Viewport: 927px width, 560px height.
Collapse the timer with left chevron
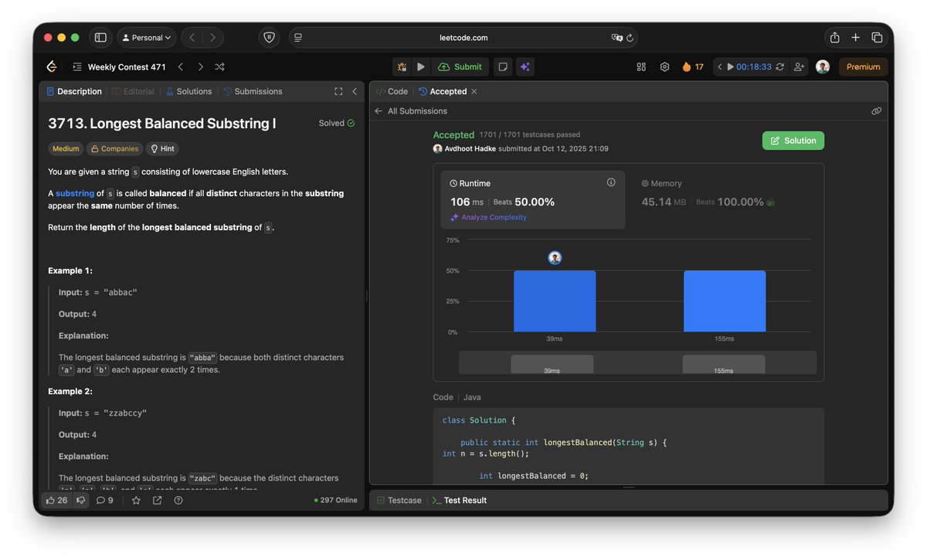720,67
